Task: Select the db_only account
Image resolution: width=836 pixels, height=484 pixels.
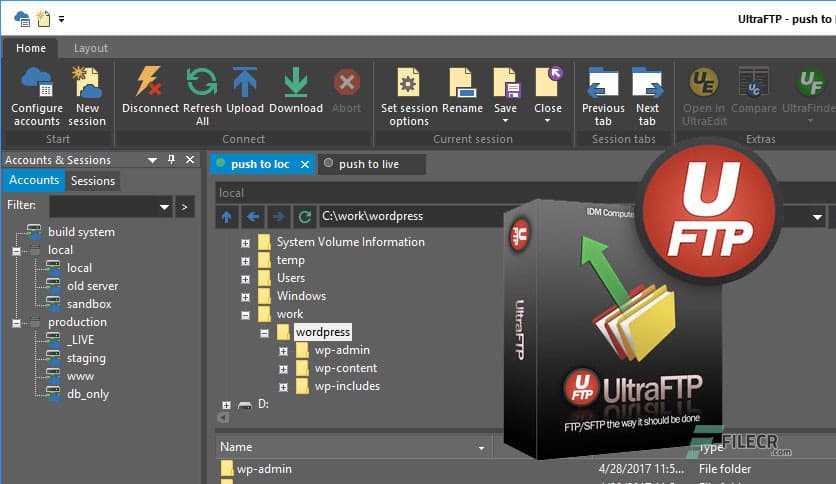Action: point(88,394)
